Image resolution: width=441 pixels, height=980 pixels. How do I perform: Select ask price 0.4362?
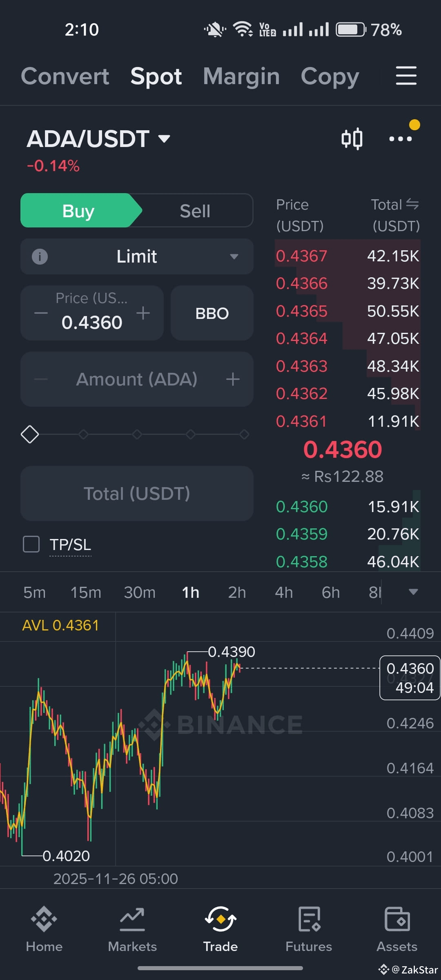pyautogui.click(x=301, y=394)
